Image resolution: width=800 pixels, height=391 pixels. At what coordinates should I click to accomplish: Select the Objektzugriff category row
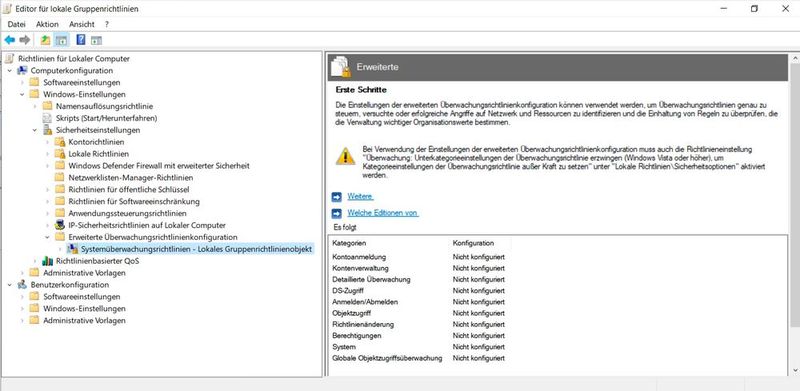coord(418,313)
